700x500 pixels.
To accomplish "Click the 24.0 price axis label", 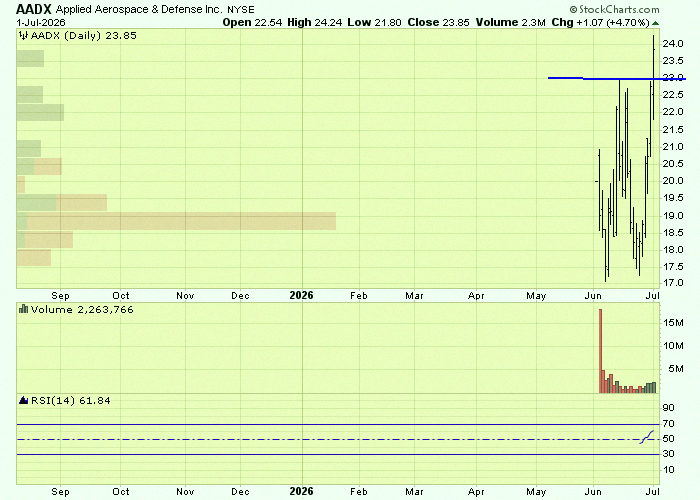I will (673, 43).
